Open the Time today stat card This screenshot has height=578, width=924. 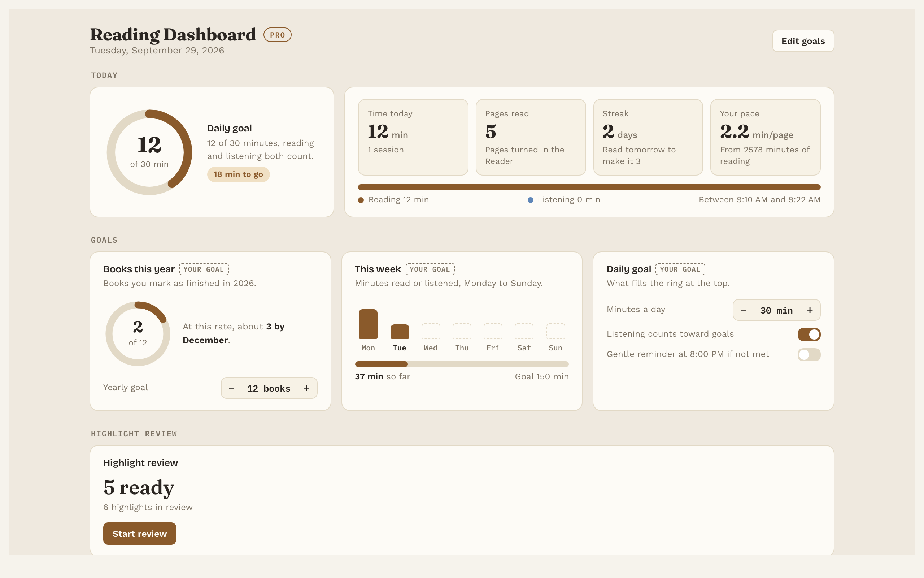pyautogui.click(x=413, y=137)
